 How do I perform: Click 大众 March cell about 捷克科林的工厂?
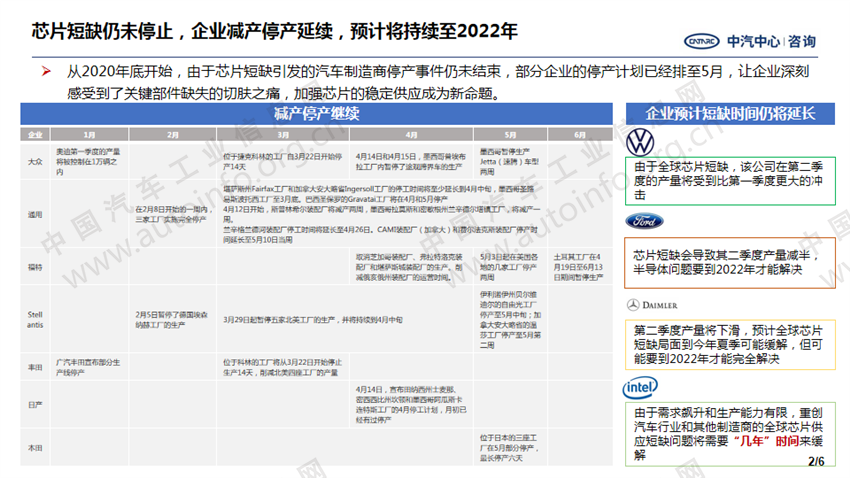282,162
